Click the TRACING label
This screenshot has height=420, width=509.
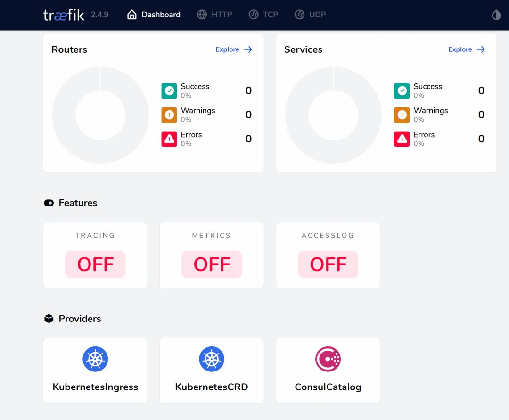(95, 235)
